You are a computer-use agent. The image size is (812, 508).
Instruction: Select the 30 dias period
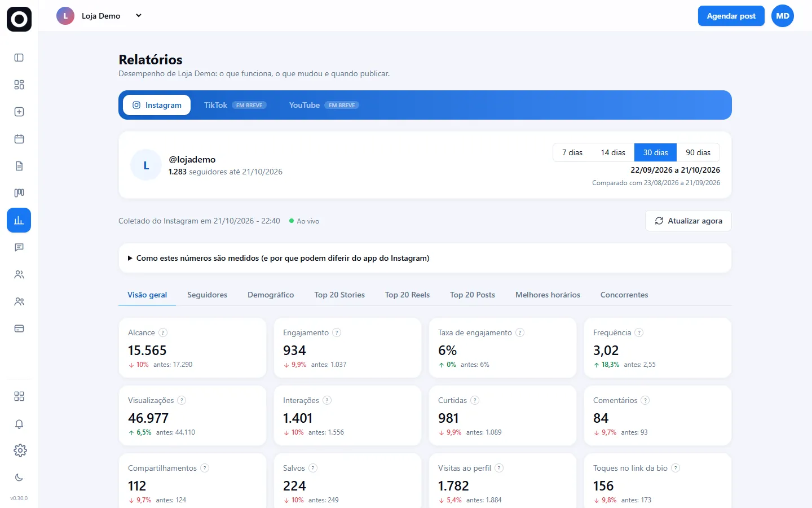(x=655, y=152)
